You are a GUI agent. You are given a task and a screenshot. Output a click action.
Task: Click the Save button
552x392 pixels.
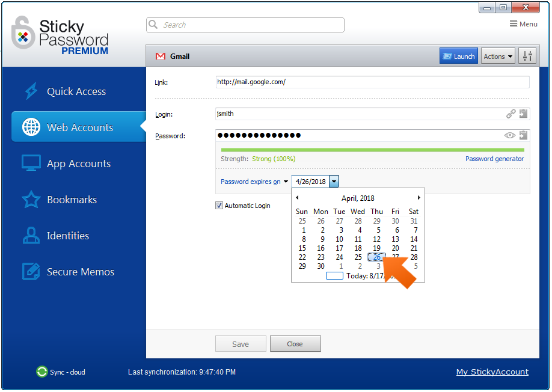(241, 344)
